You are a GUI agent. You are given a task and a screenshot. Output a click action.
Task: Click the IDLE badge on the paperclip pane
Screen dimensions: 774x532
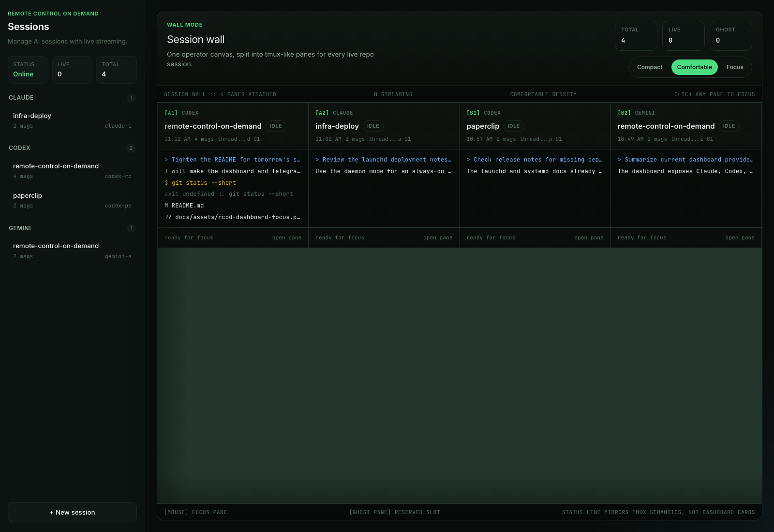[514, 126]
